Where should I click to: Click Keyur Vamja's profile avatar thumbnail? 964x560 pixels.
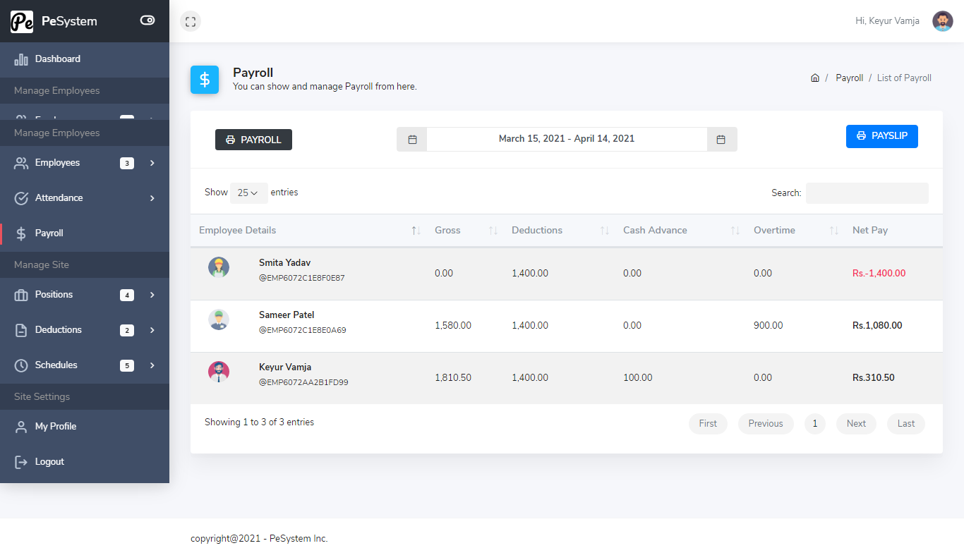pos(219,373)
